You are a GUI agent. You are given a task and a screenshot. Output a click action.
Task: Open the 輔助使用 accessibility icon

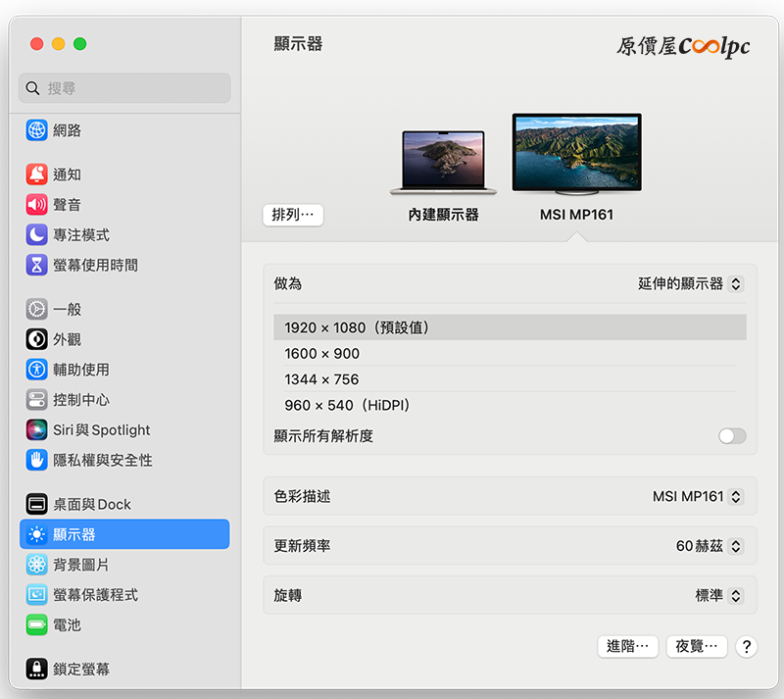[36, 370]
